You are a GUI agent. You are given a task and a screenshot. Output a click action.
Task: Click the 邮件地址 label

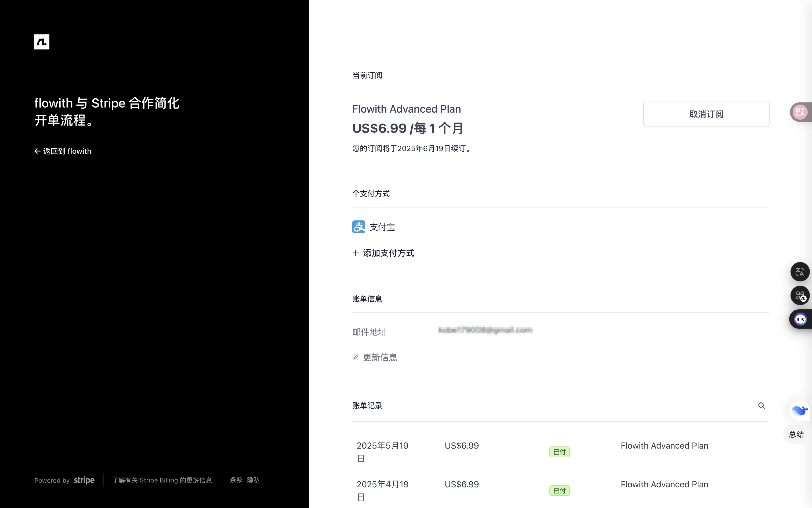coord(369,332)
